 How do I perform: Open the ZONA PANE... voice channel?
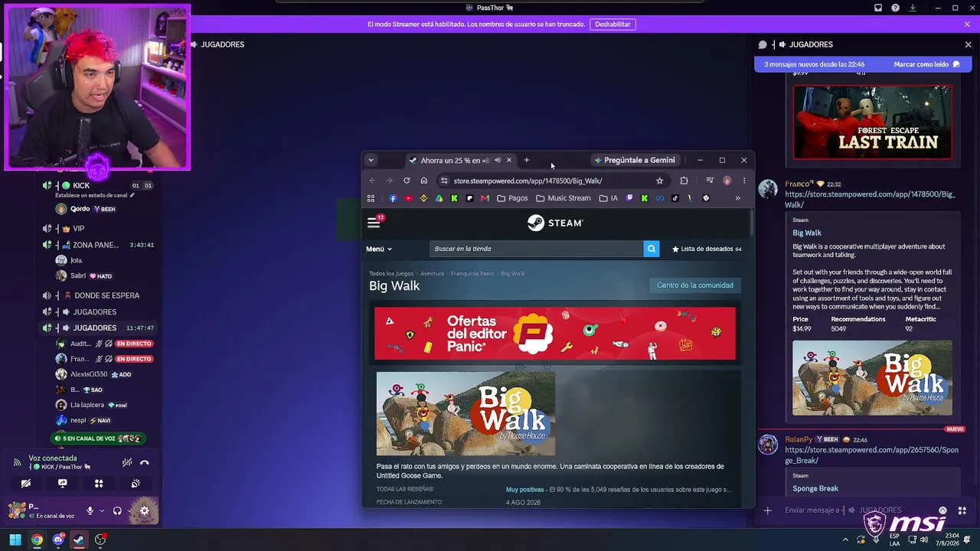(100, 245)
